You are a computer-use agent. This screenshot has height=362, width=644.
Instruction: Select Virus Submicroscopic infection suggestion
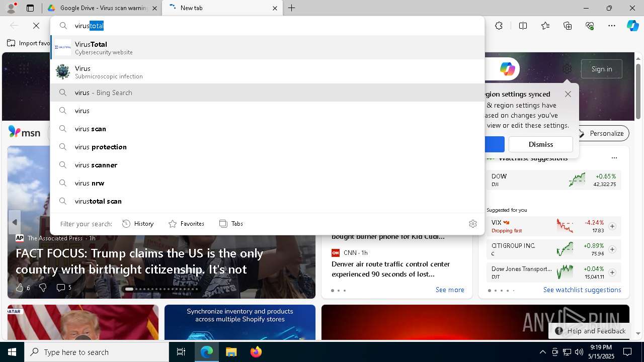(x=267, y=72)
